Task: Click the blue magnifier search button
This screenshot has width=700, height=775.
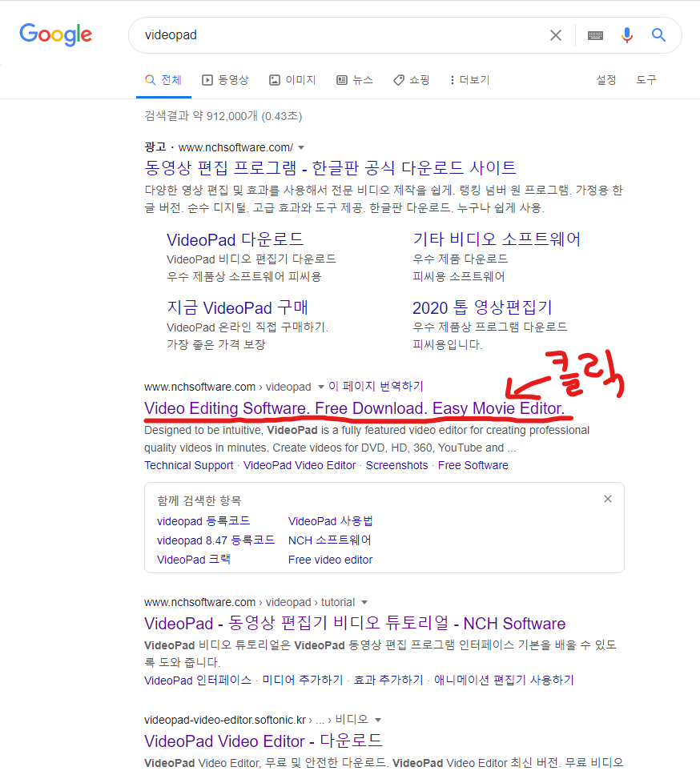Action: (658, 34)
